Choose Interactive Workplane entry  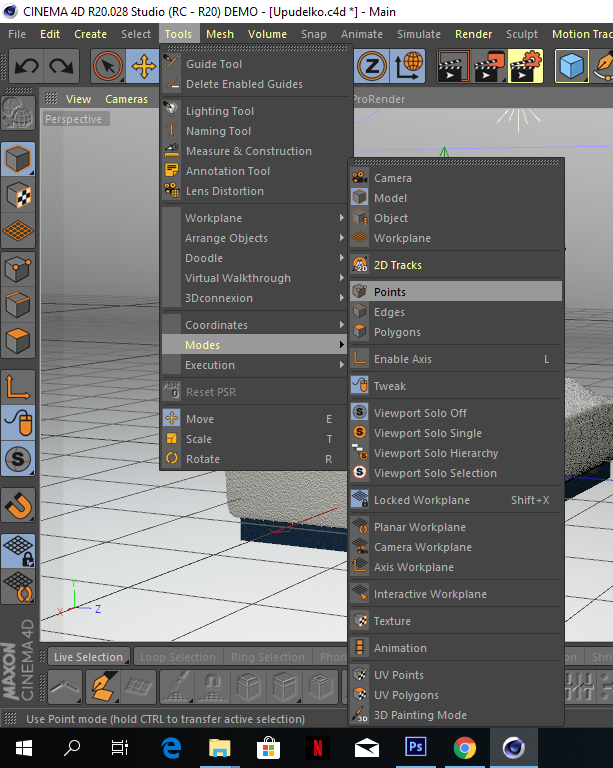pyautogui.click(x=456, y=594)
